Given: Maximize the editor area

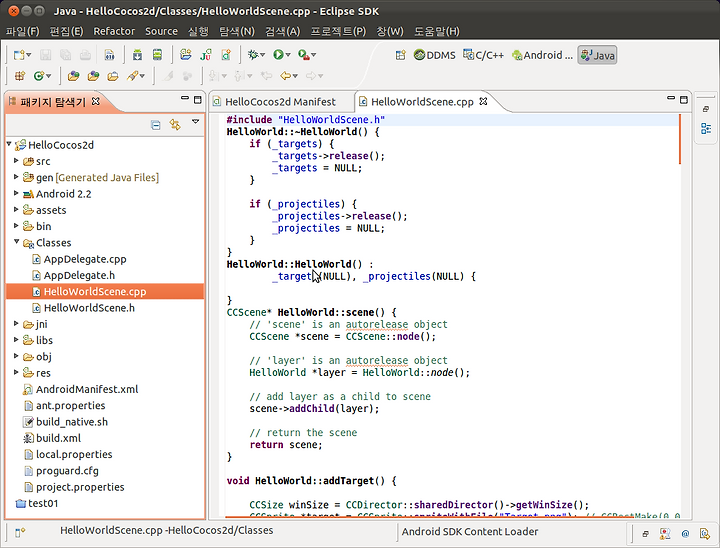Looking at the screenshot, I should pos(684,100).
